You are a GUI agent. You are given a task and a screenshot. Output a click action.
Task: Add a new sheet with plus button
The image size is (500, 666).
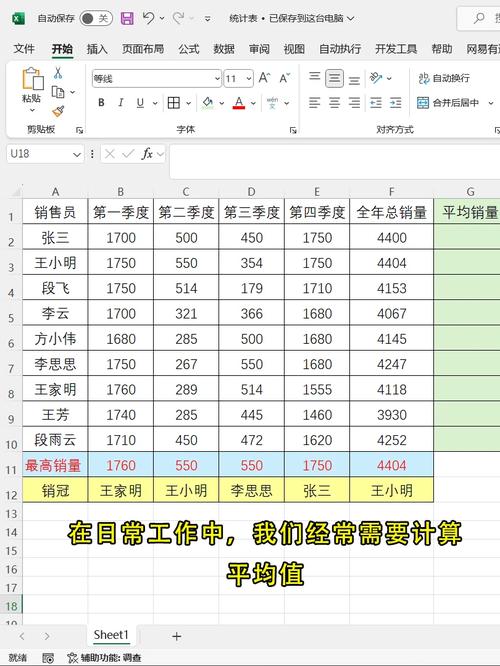click(x=176, y=636)
